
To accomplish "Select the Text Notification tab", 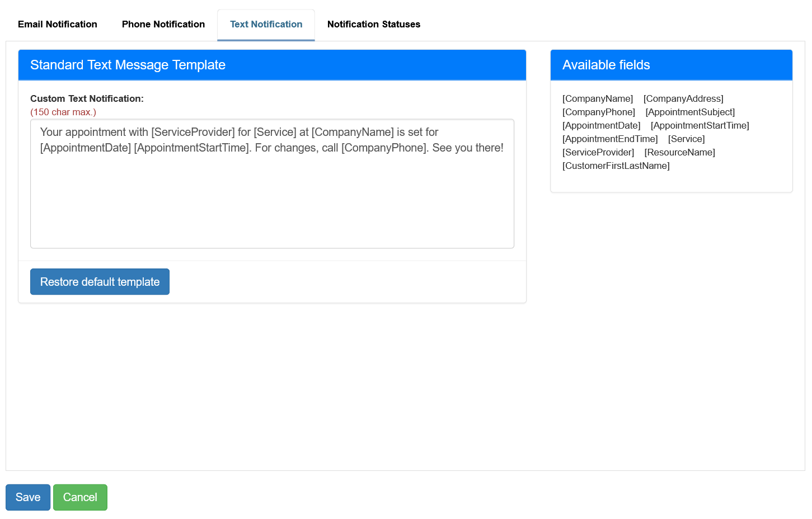I will pos(266,24).
